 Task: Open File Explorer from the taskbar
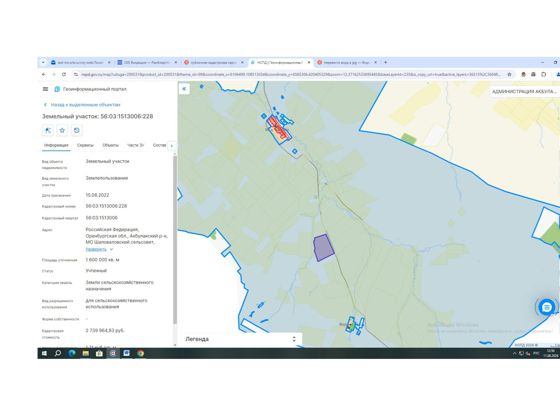[x=85, y=353]
